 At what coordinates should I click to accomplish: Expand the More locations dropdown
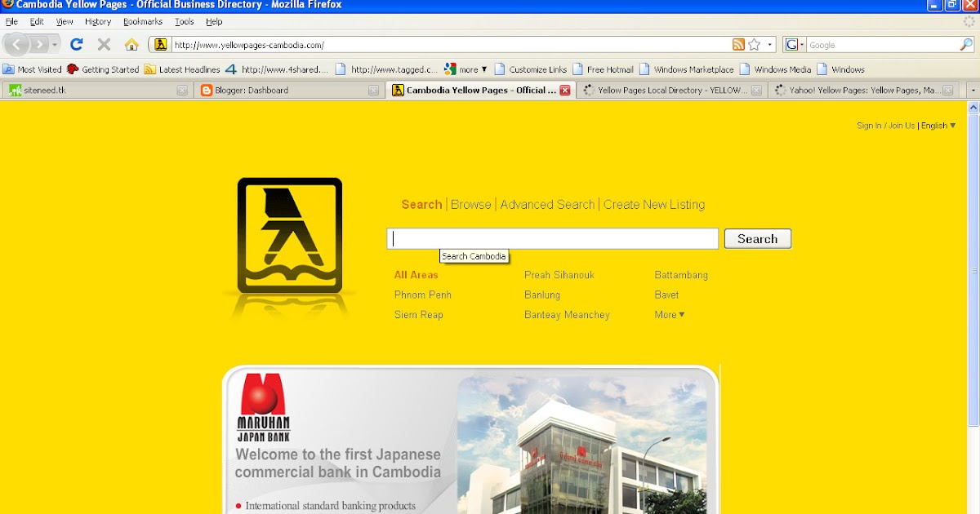670,315
